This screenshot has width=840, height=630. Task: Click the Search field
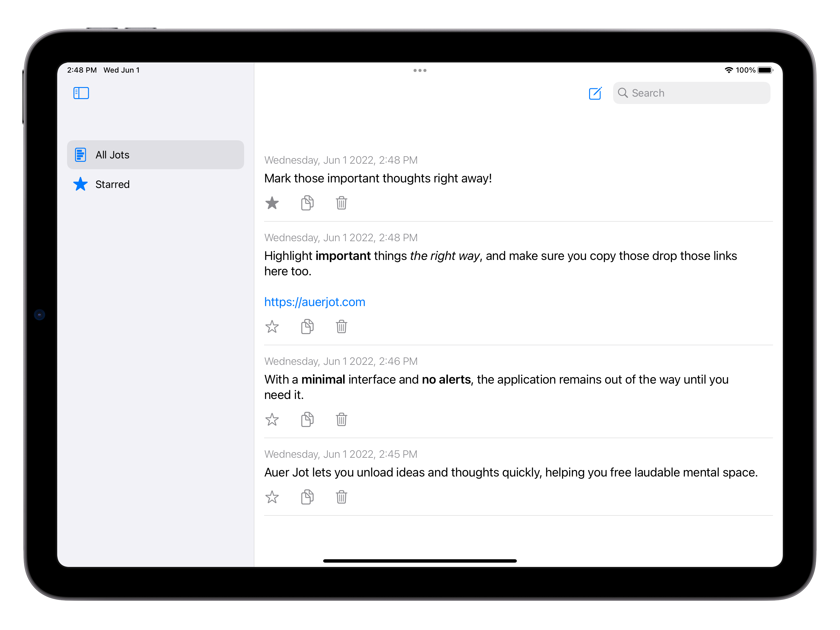pos(691,93)
